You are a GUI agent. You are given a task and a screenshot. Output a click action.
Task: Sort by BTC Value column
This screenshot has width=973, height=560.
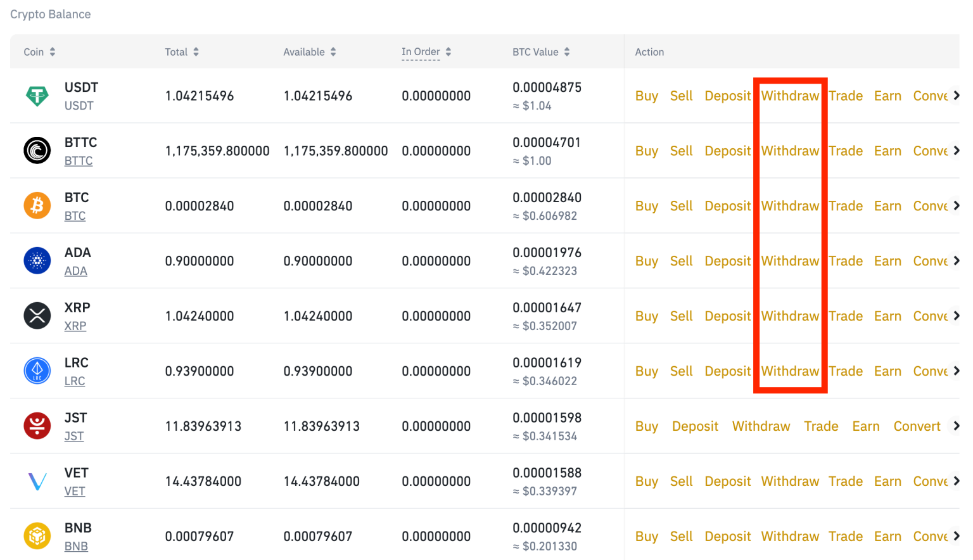pos(541,52)
